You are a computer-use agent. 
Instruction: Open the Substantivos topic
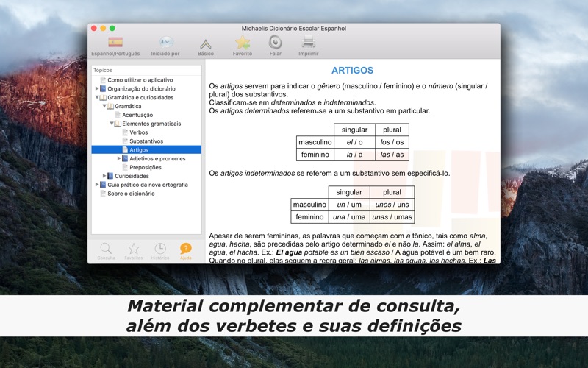click(146, 141)
